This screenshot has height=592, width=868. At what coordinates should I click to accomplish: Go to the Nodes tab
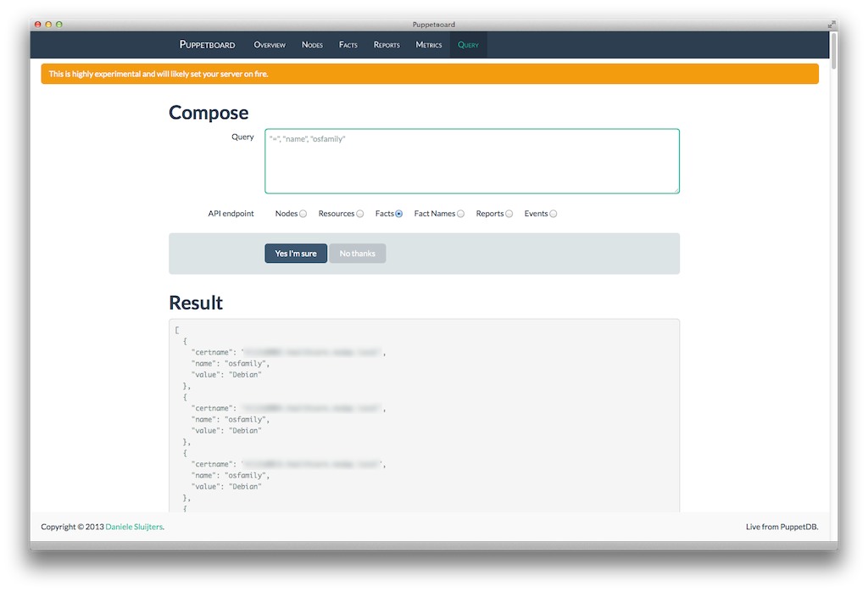(x=312, y=45)
